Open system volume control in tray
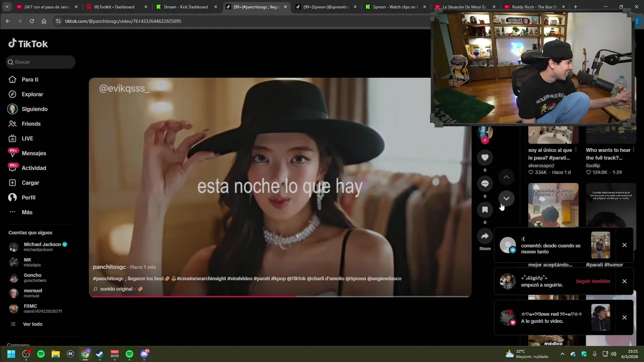Viewport: 644px width, 362px height. coord(613,354)
